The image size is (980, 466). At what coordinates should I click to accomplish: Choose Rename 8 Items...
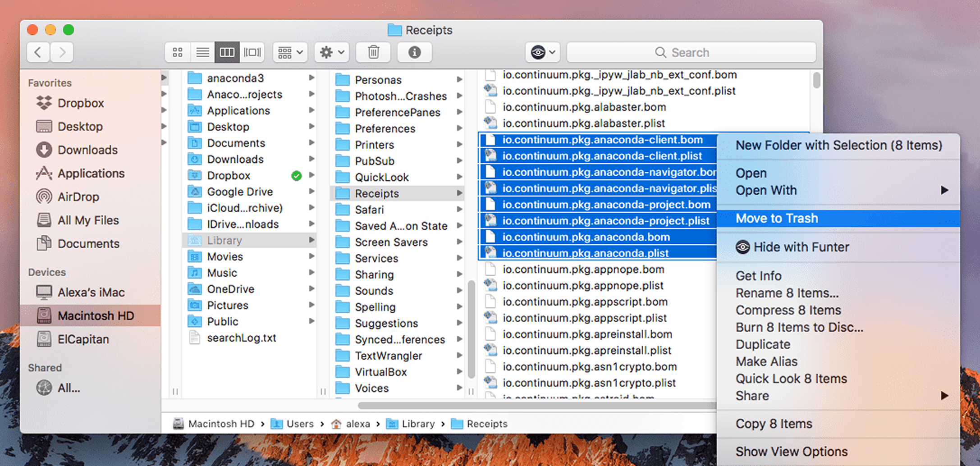coord(838,293)
